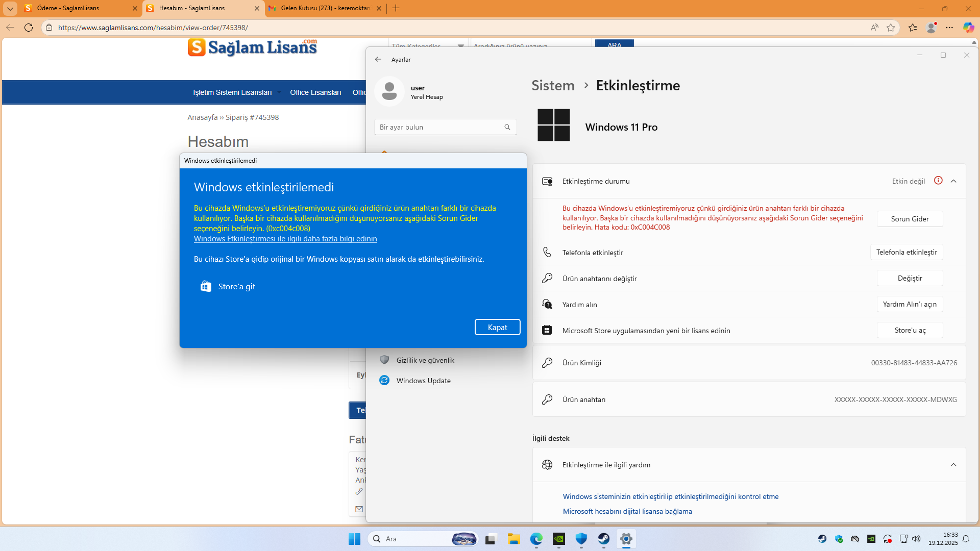Viewport: 980px width, 551px height.
Task: Click the taskbar Ara search box
Action: point(423,539)
